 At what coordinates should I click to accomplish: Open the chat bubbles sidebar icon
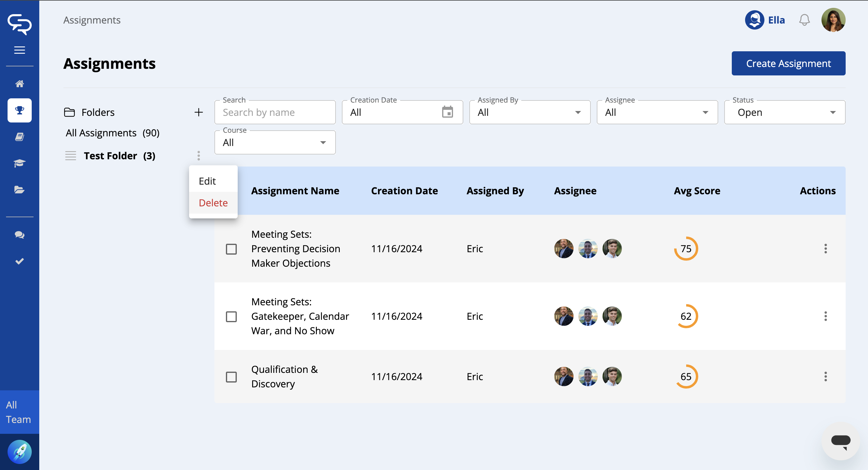point(20,235)
